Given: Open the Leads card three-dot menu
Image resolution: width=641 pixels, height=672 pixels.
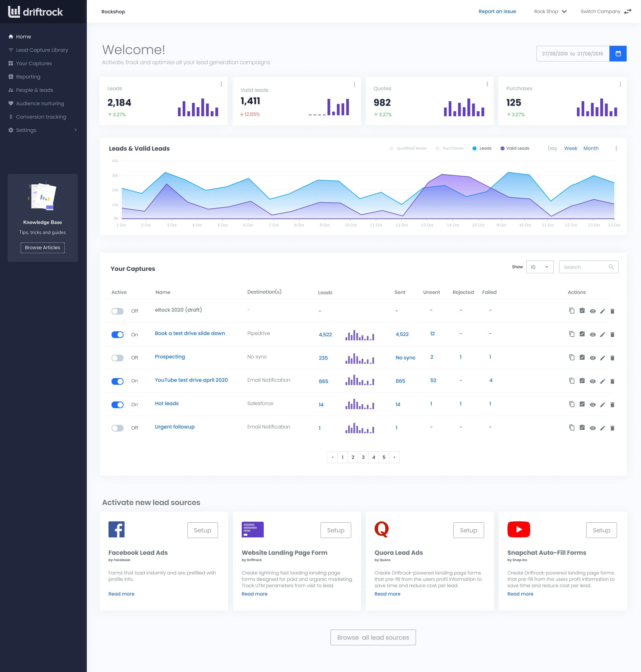Looking at the screenshot, I should click(x=221, y=84).
